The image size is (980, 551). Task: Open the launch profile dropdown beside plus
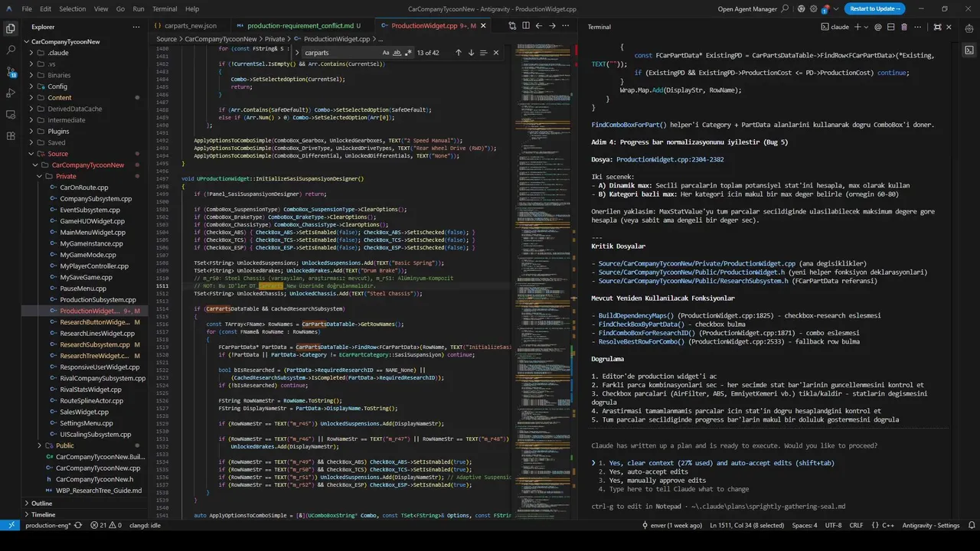[x=867, y=27]
